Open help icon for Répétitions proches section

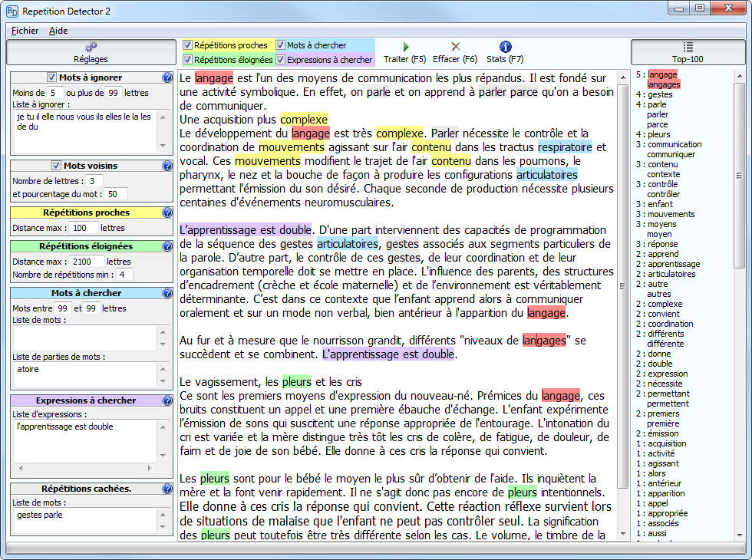tap(167, 212)
